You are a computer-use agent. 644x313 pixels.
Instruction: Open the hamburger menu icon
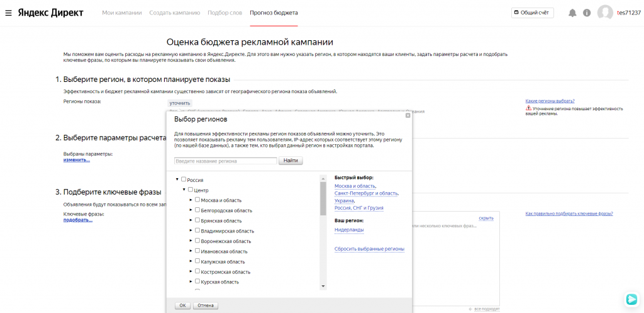[8, 13]
